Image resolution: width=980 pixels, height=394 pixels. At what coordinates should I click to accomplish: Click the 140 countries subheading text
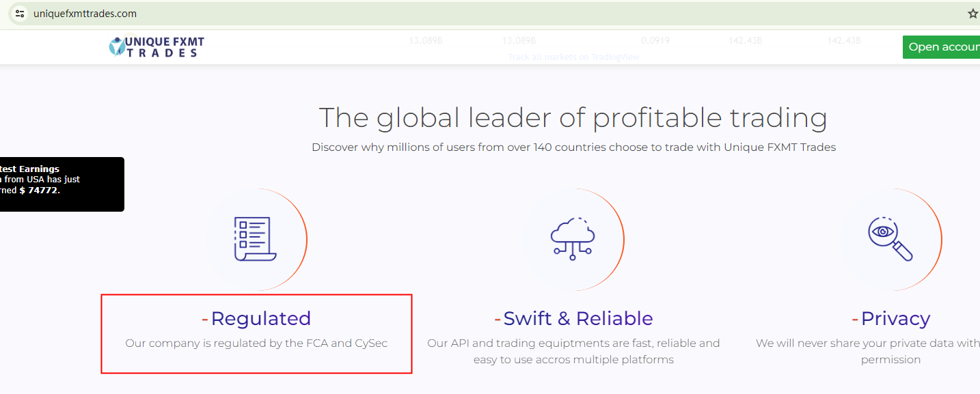pos(573,147)
